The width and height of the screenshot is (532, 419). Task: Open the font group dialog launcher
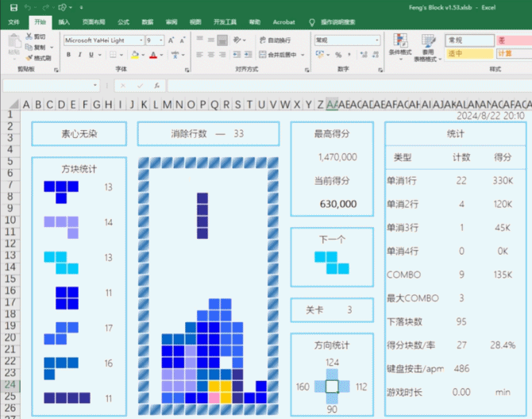187,70
